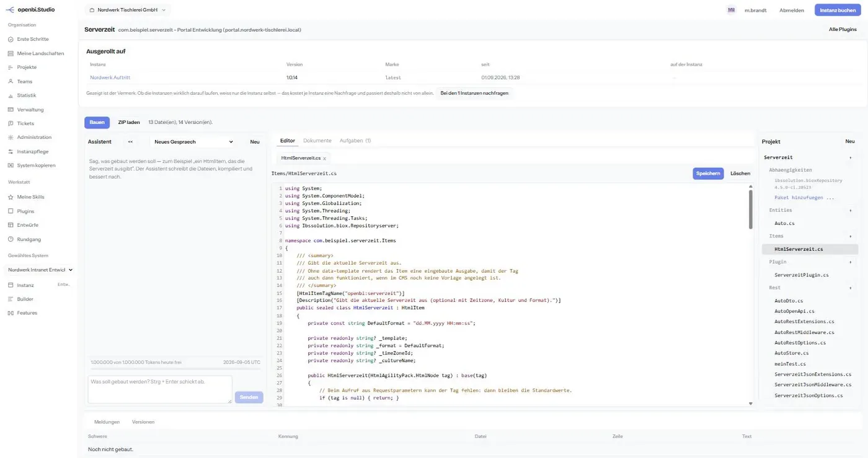
Task: Click Instanz buchen button
Action: click(838, 10)
